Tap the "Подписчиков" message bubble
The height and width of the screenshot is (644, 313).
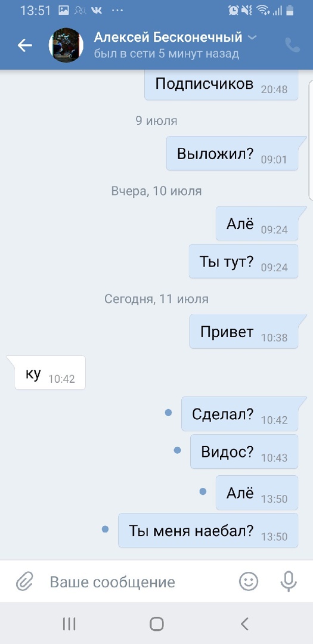[221, 85]
